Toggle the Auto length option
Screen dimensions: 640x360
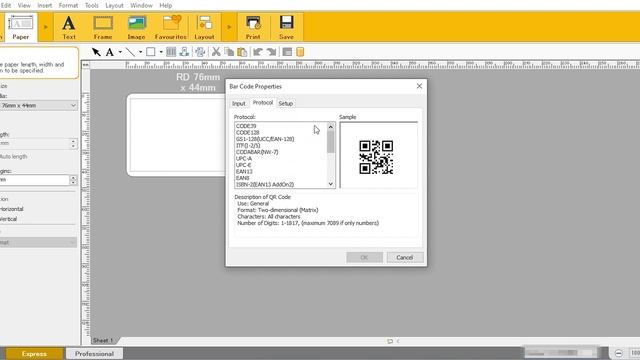[13, 156]
